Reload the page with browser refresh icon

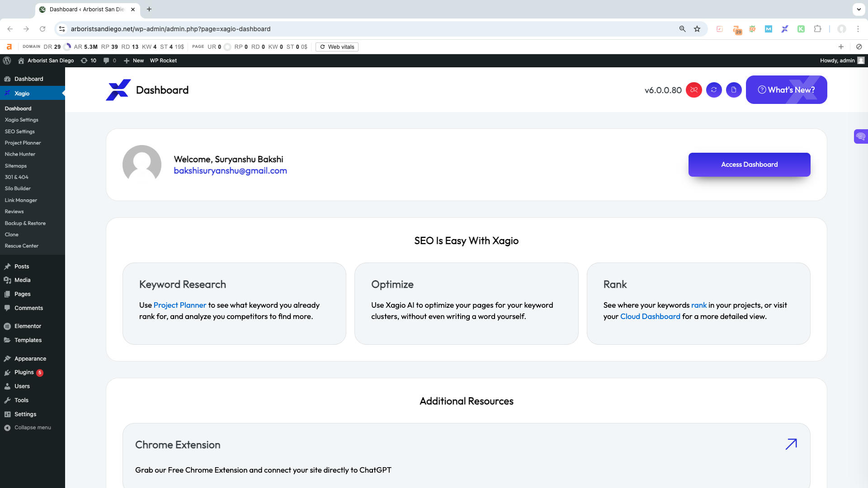pos(42,29)
